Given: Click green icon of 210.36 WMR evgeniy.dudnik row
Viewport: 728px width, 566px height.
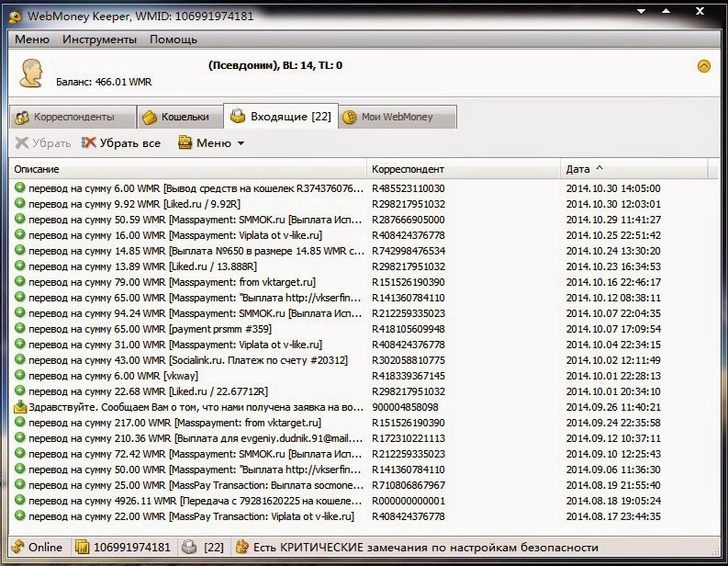Looking at the screenshot, I should [19, 437].
